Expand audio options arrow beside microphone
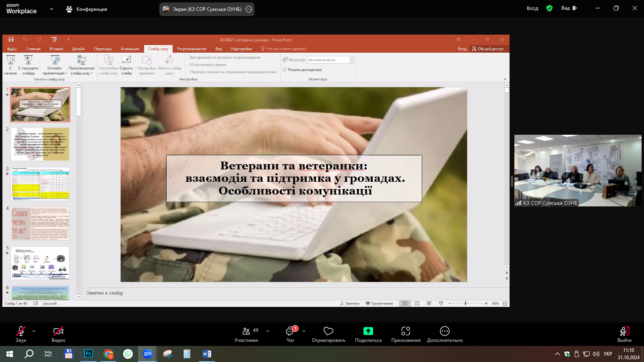 point(34,331)
